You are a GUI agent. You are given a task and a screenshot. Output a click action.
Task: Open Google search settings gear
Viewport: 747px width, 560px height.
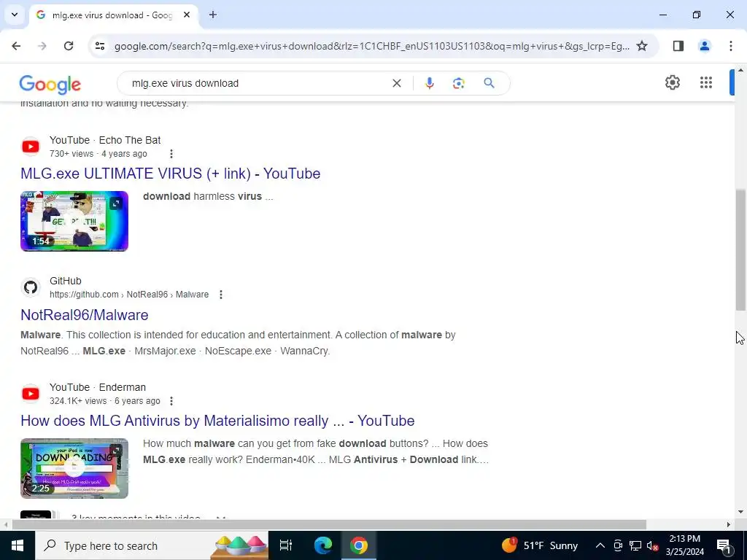pyautogui.click(x=672, y=82)
